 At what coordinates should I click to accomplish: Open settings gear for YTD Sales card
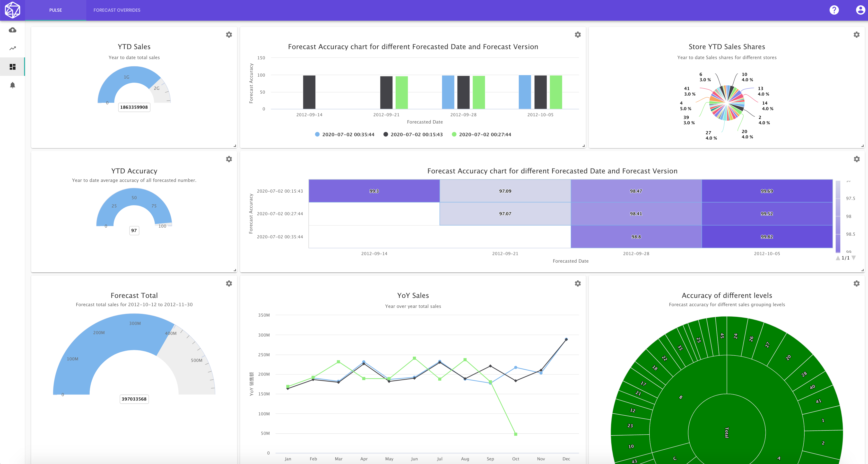[x=229, y=35]
